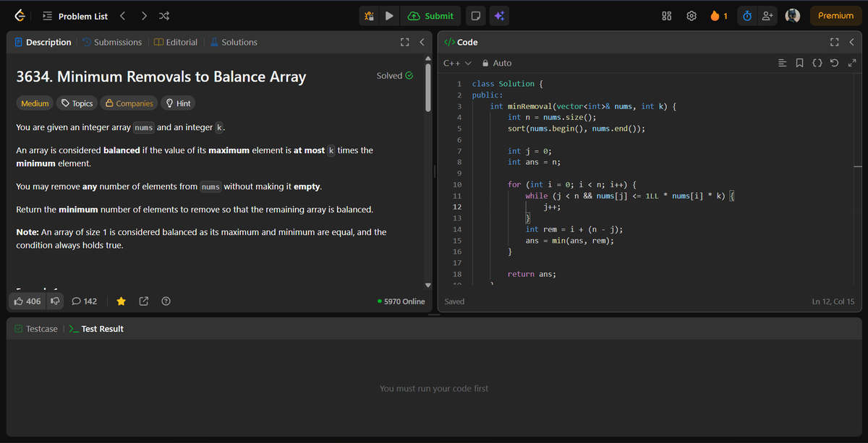Open the 142 comments
This screenshot has height=443, width=868.
85,301
